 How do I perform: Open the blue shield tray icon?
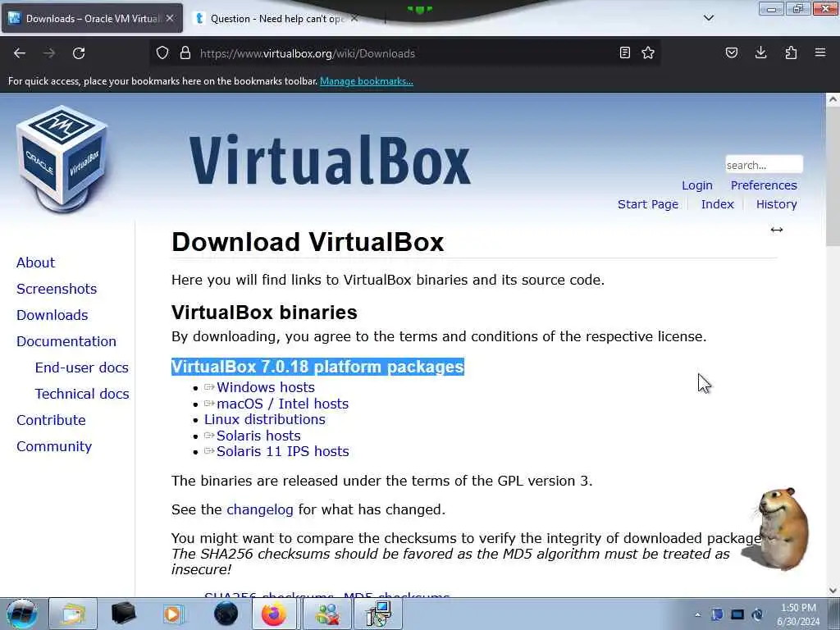coord(717,614)
